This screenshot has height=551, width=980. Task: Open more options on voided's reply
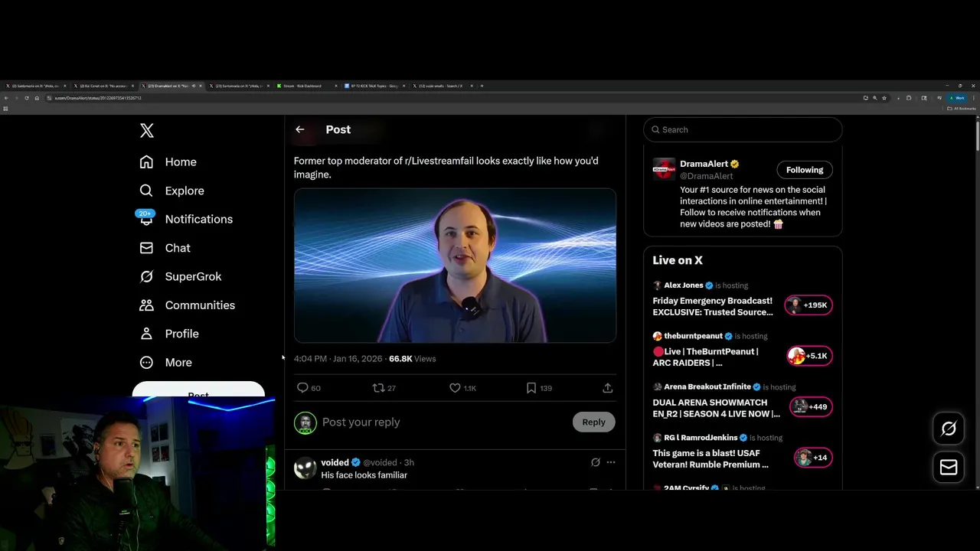point(611,462)
